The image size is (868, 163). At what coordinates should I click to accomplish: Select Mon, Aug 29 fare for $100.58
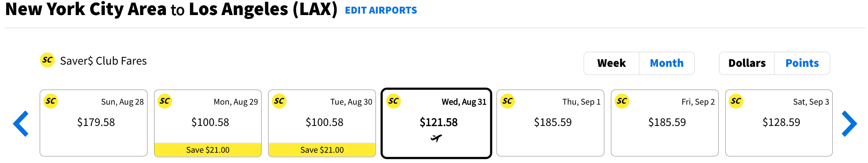[x=208, y=123]
